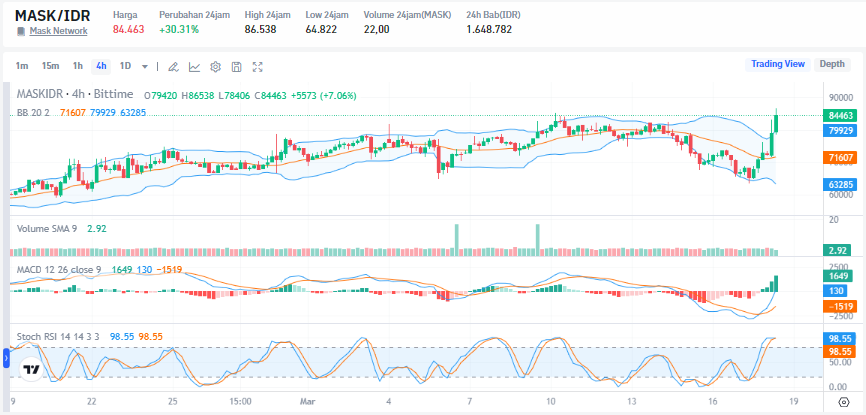Click the 19 date label on time axis

point(794,401)
